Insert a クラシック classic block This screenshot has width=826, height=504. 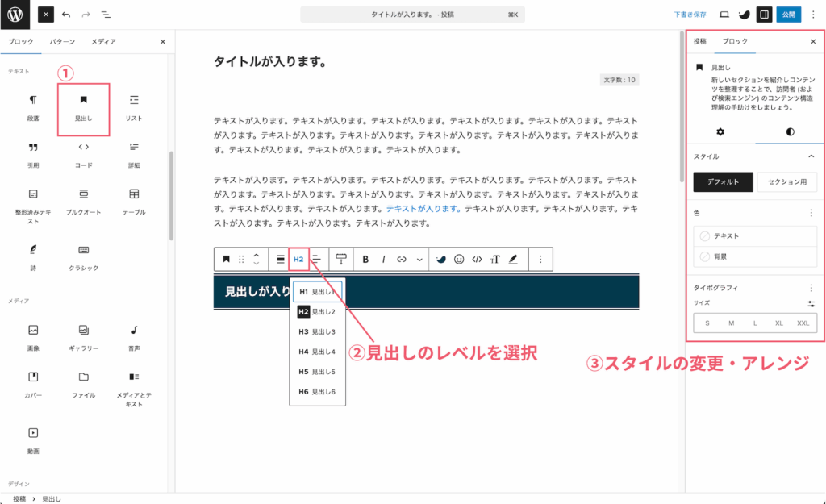[83, 257]
